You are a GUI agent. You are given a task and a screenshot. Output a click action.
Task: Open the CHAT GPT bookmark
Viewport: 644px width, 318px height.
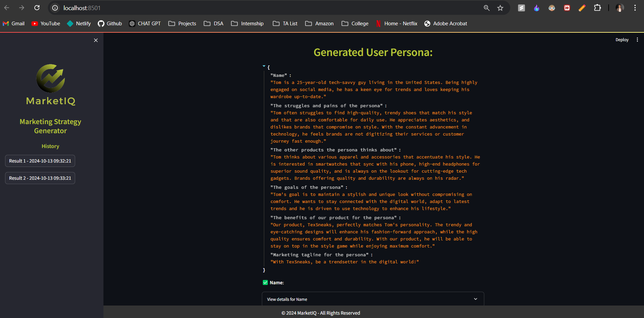145,24
